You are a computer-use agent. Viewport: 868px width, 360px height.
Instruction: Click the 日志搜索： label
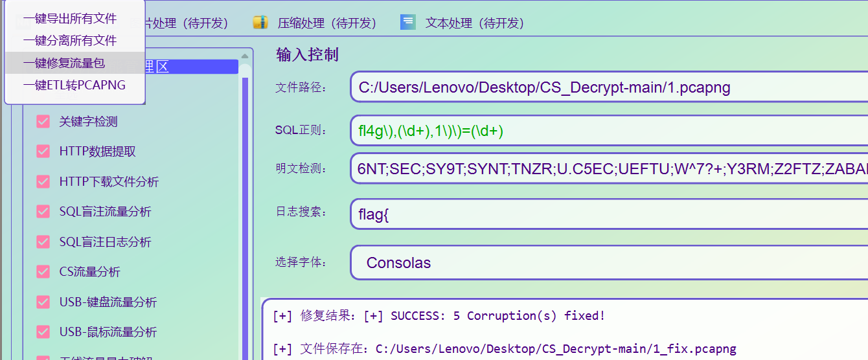pos(301,212)
